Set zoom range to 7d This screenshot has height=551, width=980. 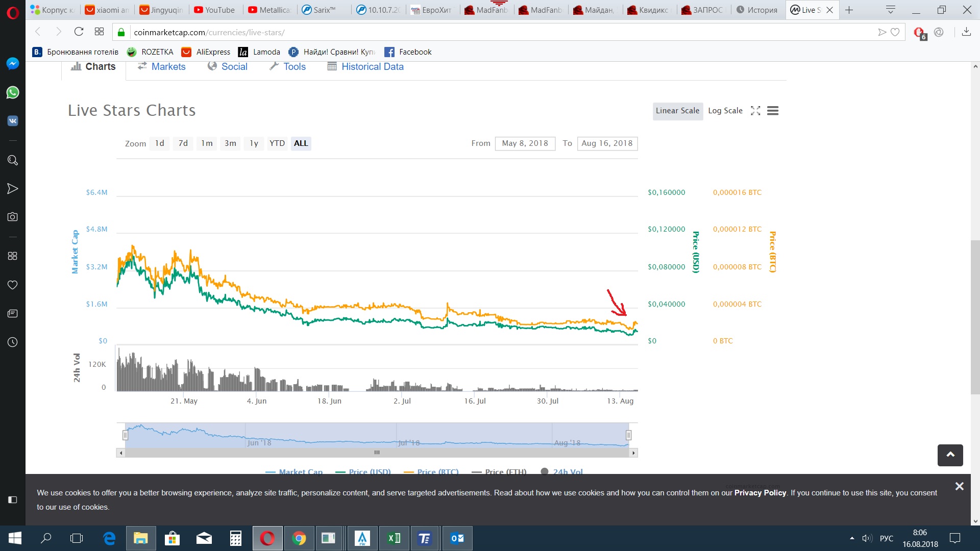(183, 143)
